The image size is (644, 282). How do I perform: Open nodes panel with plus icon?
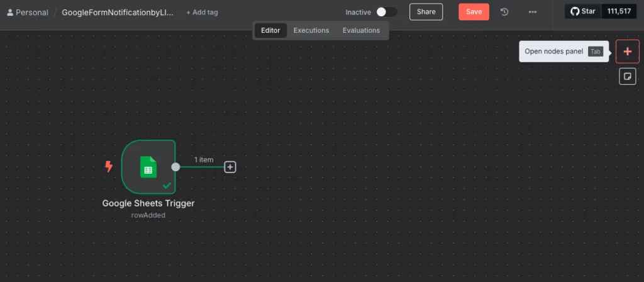(x=627, y=52)
